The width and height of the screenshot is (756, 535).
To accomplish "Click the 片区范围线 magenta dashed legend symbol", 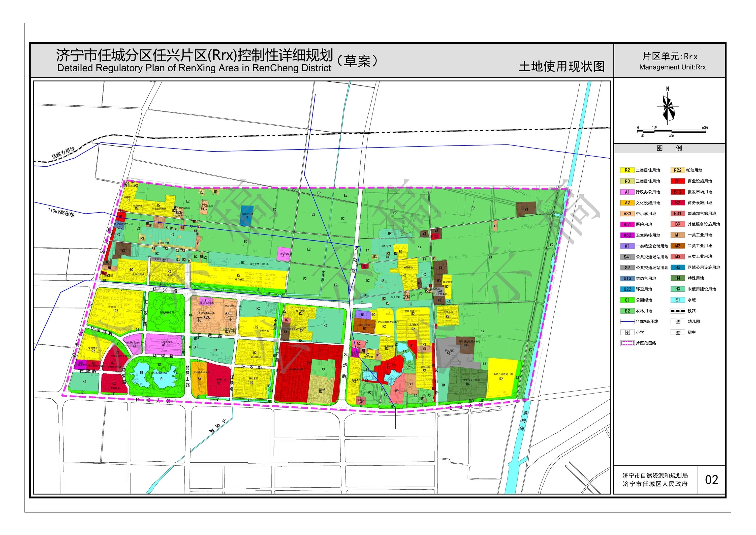I will tap(627, 343).
